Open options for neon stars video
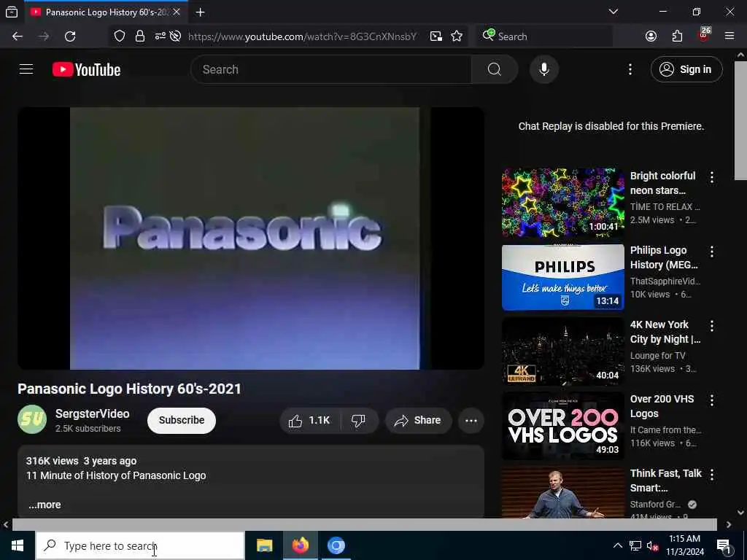The width and height of the screenshot is (747, 560). (712, 177)
